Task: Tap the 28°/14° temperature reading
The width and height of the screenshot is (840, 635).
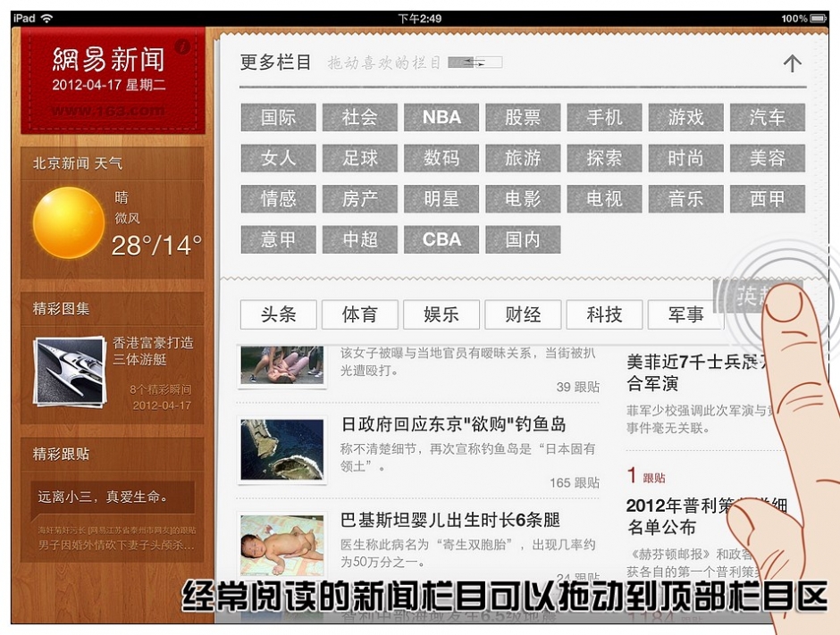Action: coord(156,246)
